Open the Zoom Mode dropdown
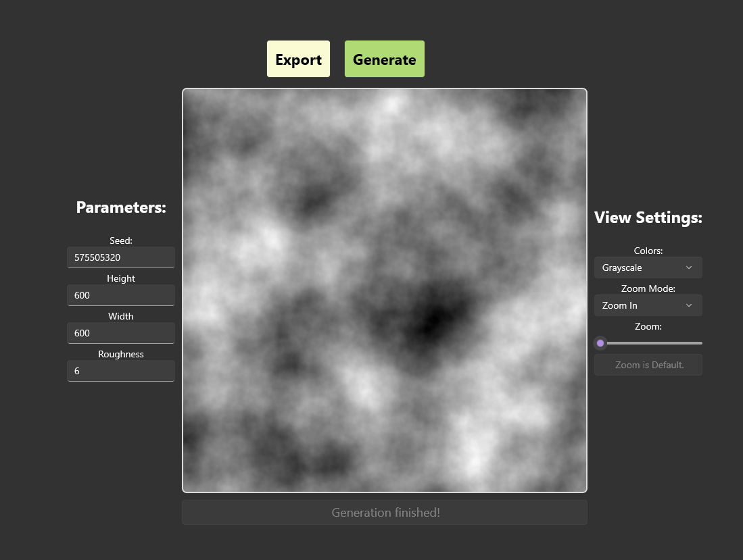Screen dimensions: 743x560 tap(647, 305)
